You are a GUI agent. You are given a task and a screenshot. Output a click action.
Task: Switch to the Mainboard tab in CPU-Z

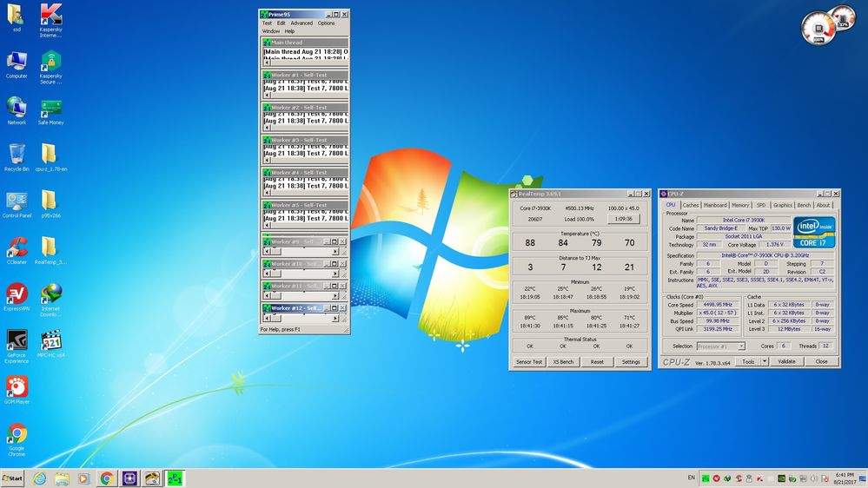click(715, 205)
